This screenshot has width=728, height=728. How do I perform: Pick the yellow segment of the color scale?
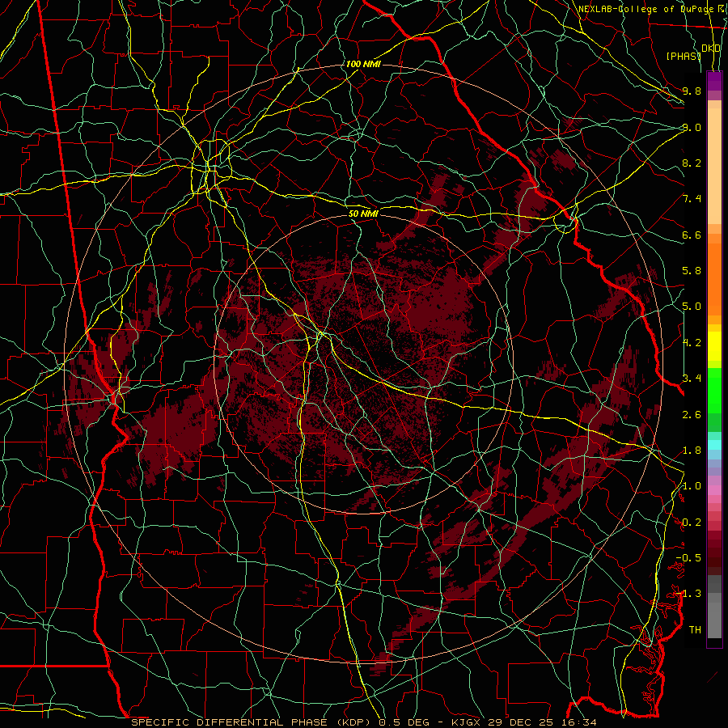pos(714,346)
